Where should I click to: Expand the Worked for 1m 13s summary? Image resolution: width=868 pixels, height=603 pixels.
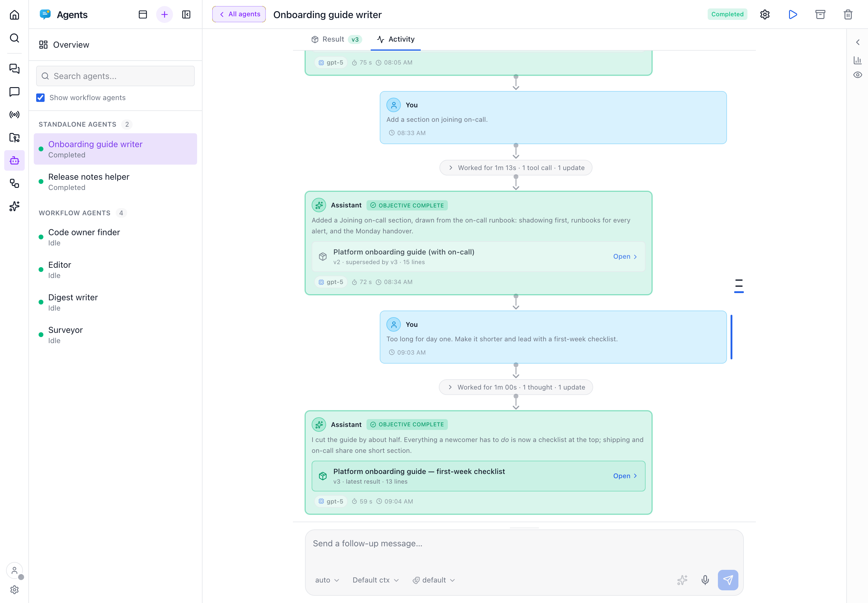coord(516,168)
